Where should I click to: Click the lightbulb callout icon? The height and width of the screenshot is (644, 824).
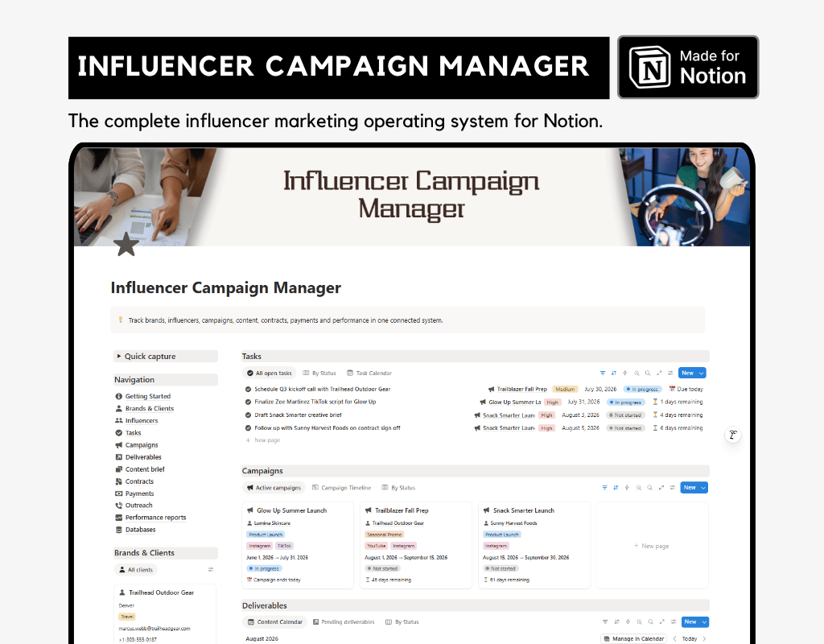[x=121, y=320]
